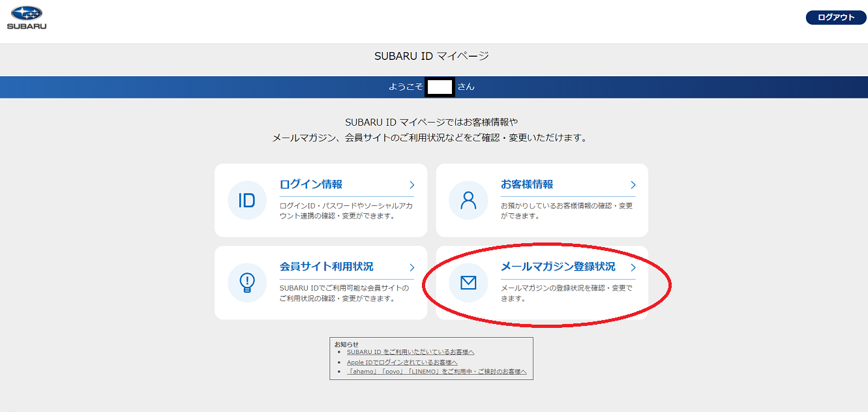Click the person icon for お客様情報

(468, 200)
